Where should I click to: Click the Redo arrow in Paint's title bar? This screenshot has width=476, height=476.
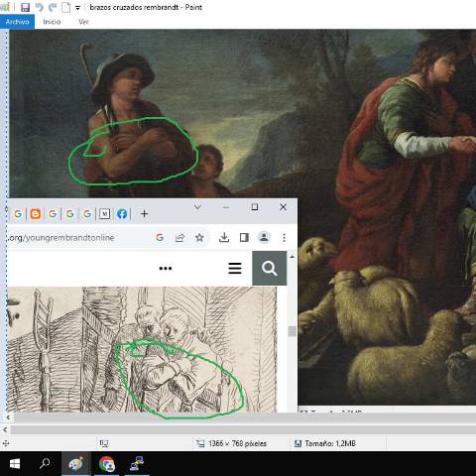(53, 7)
